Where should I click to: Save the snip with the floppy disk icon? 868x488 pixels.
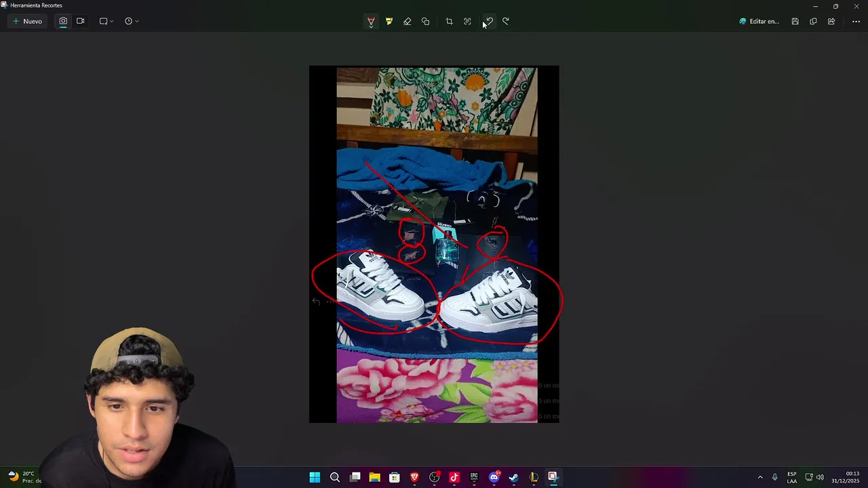point(795,22)
